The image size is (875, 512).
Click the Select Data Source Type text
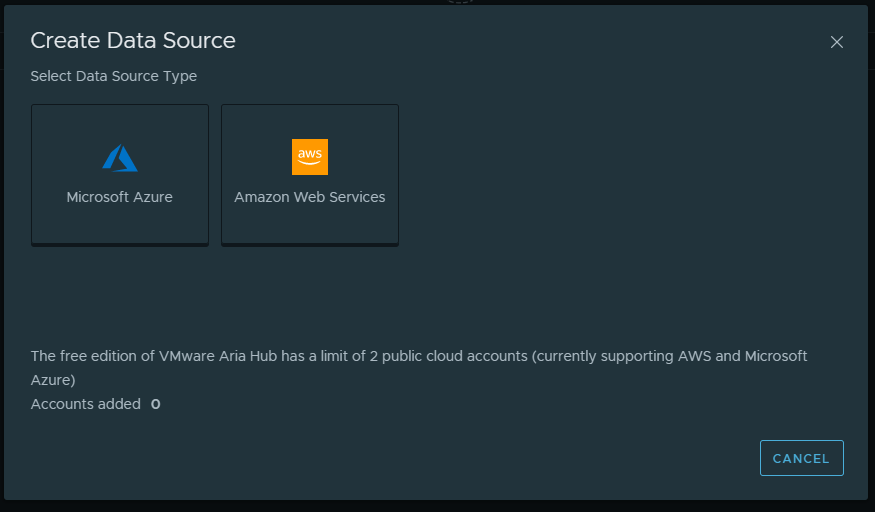114,76
